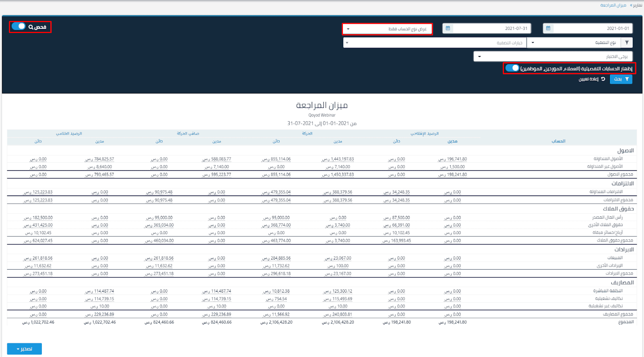Open calendar icon for 2021-07-31 end date
Viewport: 644px width, 357px height.
coord(448,28)
